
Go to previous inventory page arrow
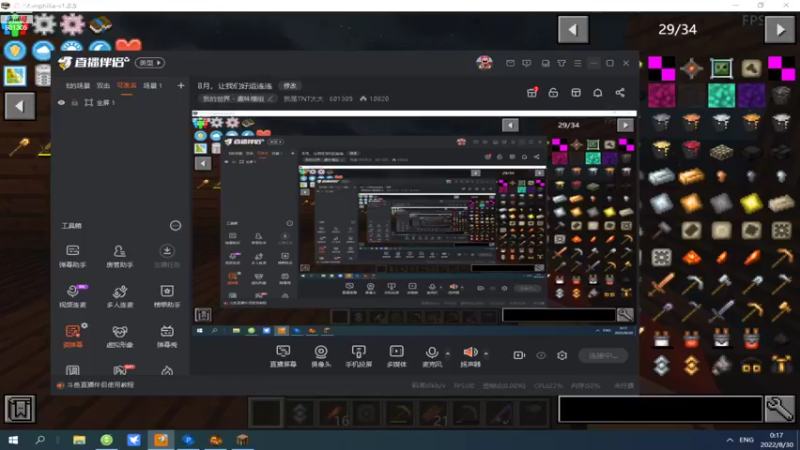573,30
